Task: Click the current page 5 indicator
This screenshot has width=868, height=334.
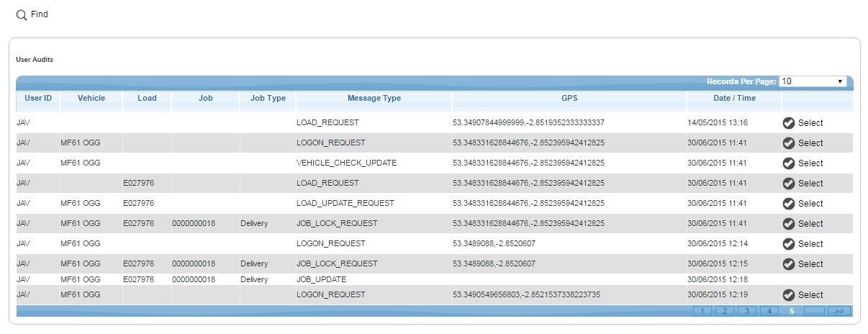Action: pyautogui.click(x=792, y=311)
